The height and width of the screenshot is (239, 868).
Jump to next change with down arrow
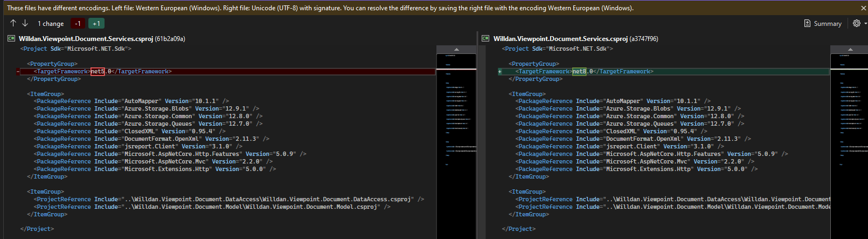pos(25,23)
